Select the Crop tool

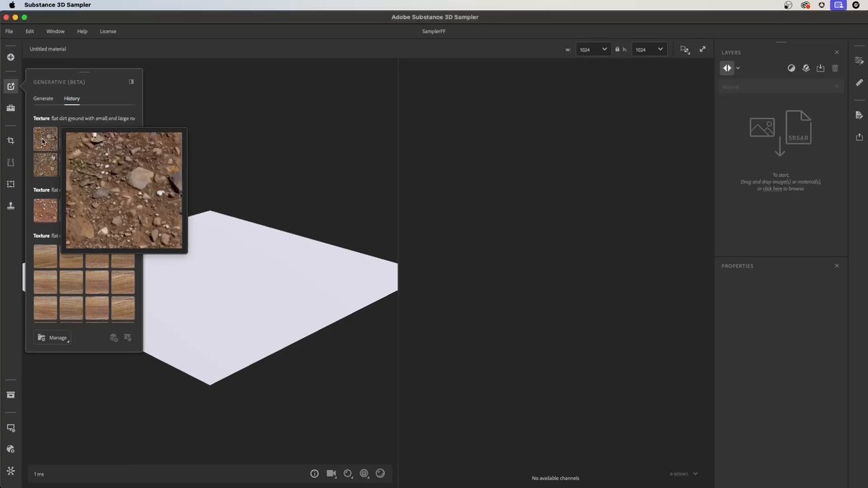pyautogui.click(x=11, y=140)
